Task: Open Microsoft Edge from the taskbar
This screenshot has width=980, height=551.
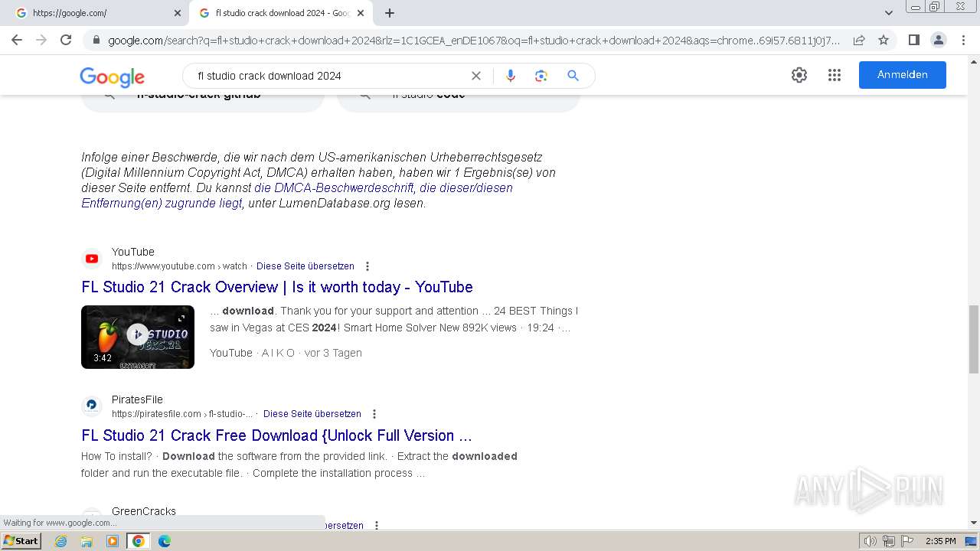Action: click(x=165, y=541)
